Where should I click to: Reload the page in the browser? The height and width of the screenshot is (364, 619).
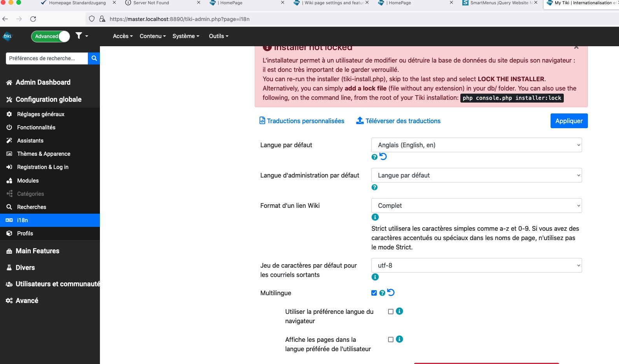[33, 19]
